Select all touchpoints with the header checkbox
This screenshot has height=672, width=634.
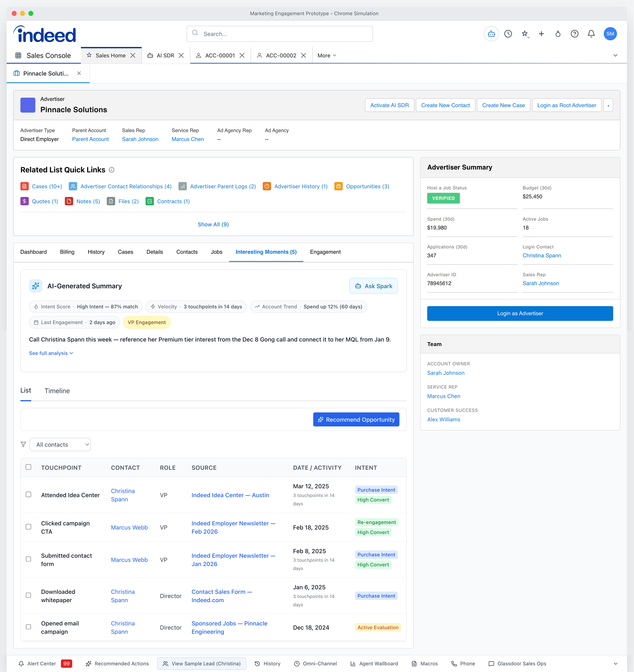click(28, 467)
